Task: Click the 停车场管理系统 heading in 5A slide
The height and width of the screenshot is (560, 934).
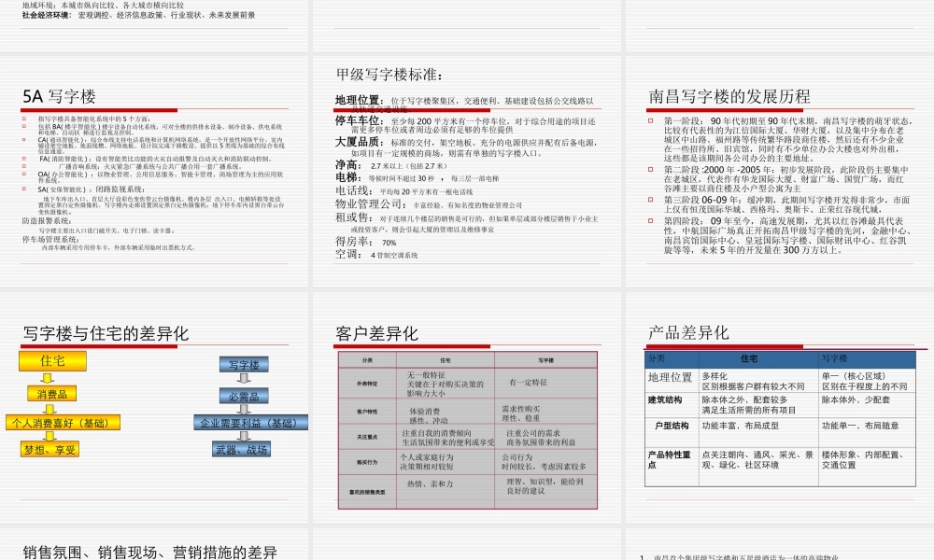Action: click(50, 239)
